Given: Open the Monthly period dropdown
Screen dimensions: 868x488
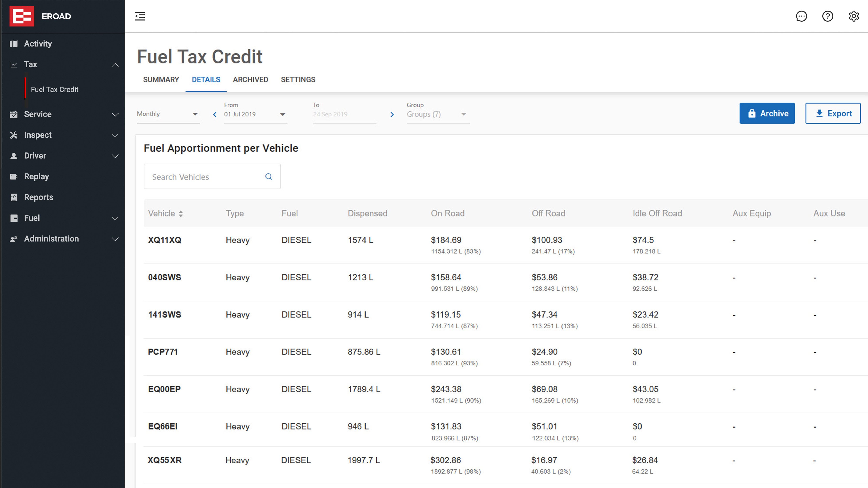Looking at the screenshot, I should (168, 114).
